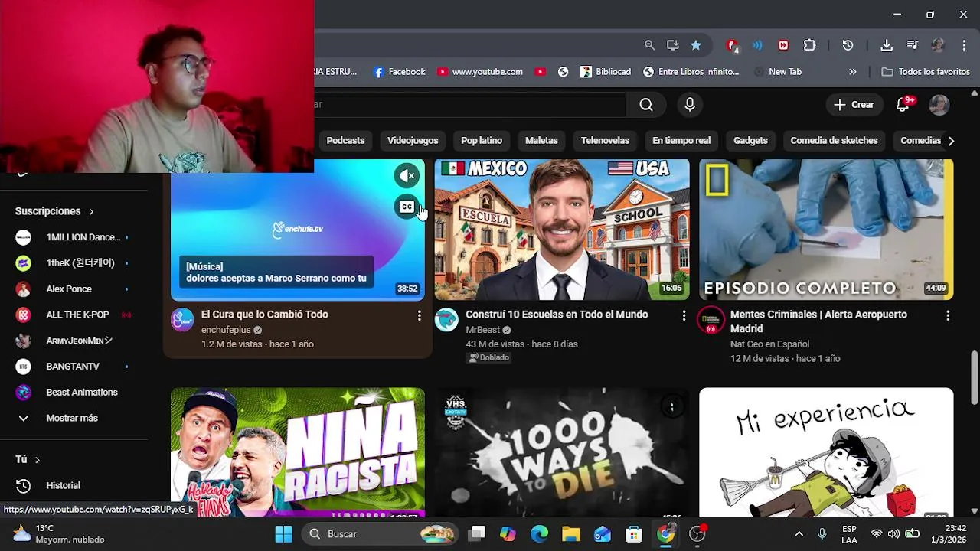Open Bibliocad bookmark

(606, 72)
